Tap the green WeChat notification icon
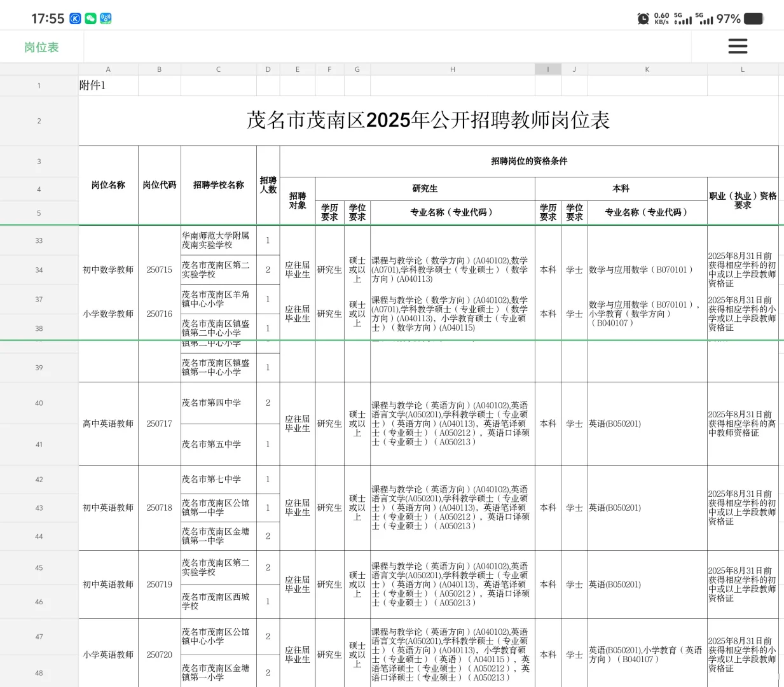Viewport: 784px width, 687px height. pyautogui.click(x=90, y=18)
